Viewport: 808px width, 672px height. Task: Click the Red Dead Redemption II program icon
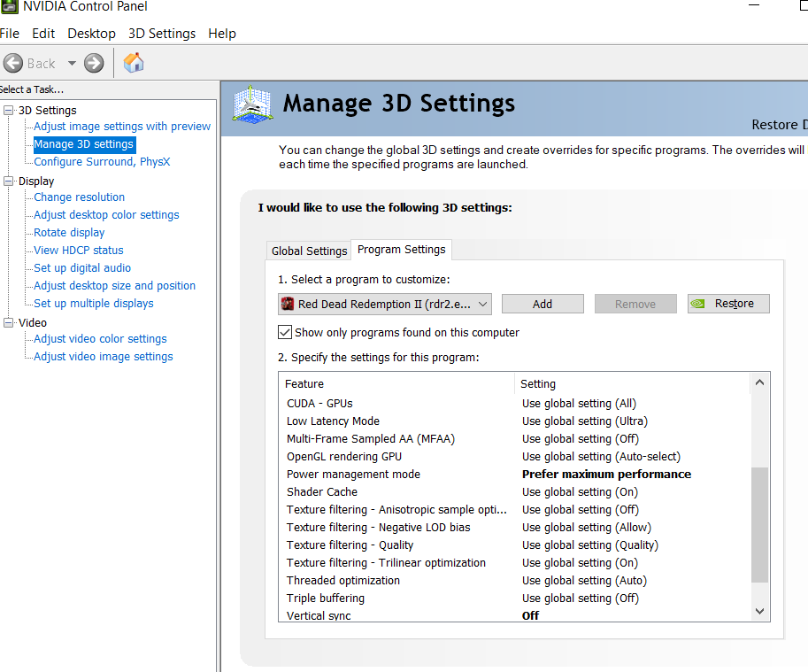pos(288,304)
